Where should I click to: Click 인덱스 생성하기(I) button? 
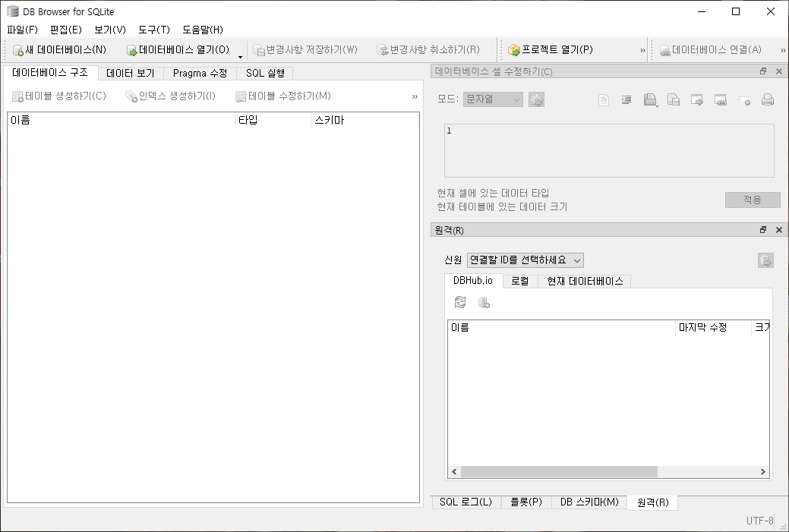[x=171, y=96]
